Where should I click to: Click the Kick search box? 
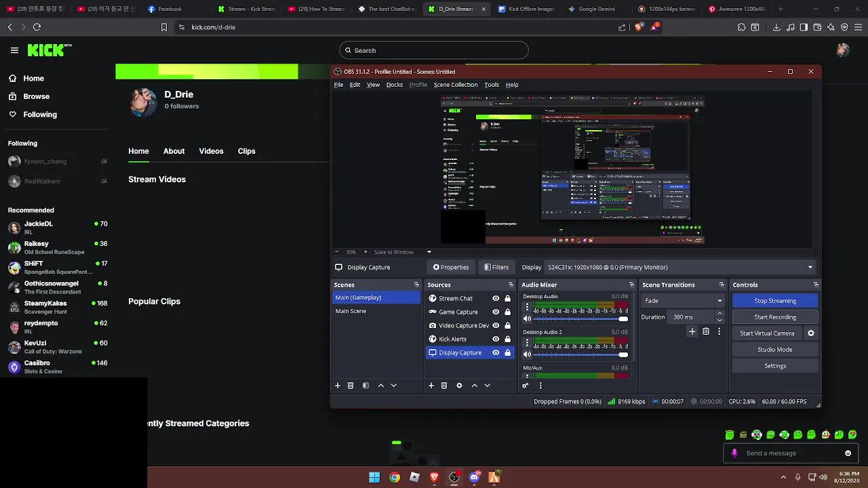433,50
